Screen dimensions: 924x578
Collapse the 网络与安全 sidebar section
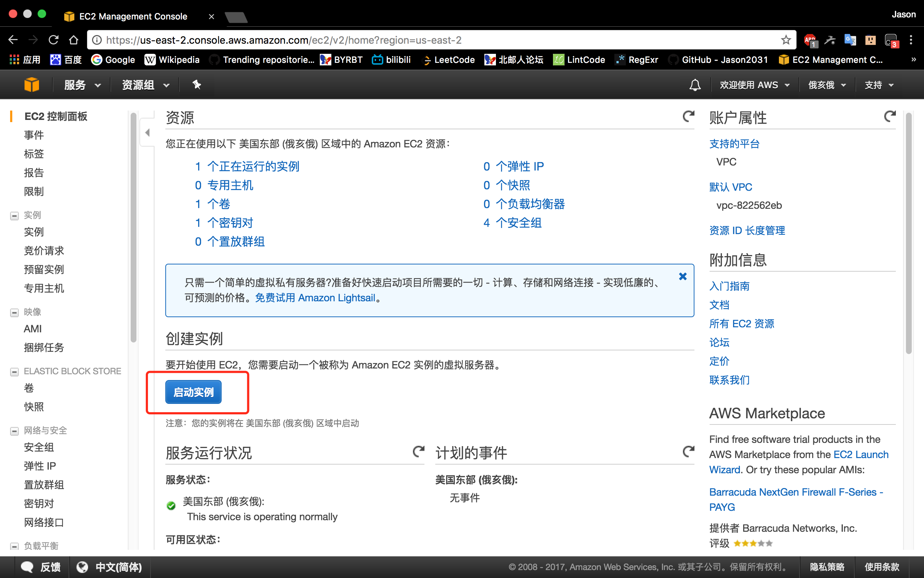point(14,431)
